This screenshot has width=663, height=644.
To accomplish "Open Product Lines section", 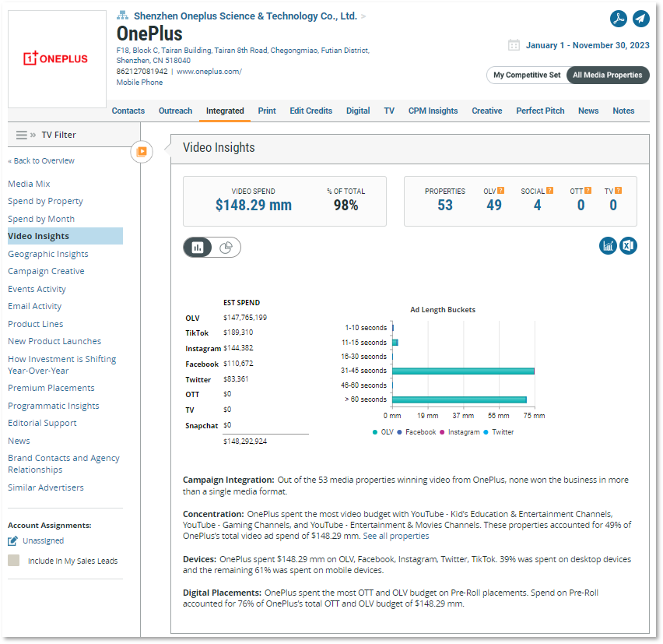I will (x=36, y=324).
